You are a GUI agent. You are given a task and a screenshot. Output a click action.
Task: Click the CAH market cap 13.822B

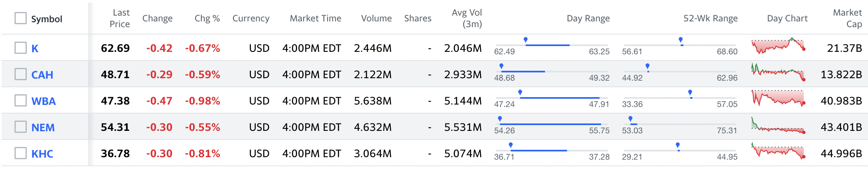click(x=842, y=74)
